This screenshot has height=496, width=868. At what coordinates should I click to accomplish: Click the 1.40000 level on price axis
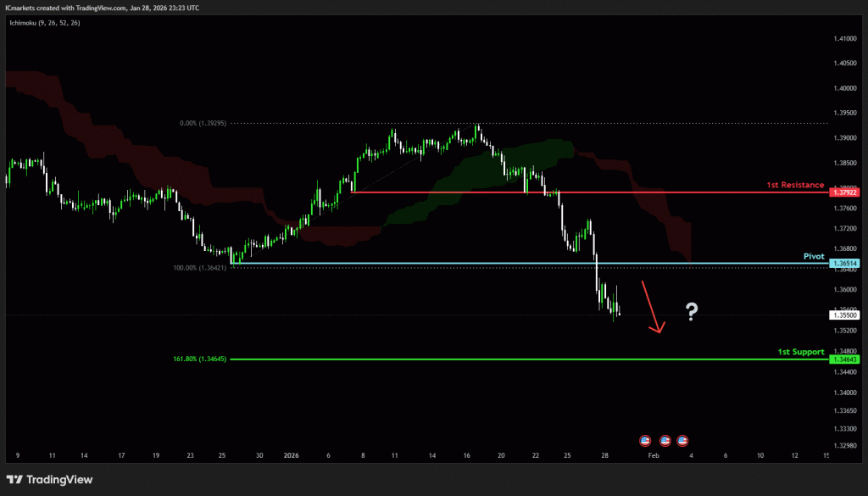(844, 88)
